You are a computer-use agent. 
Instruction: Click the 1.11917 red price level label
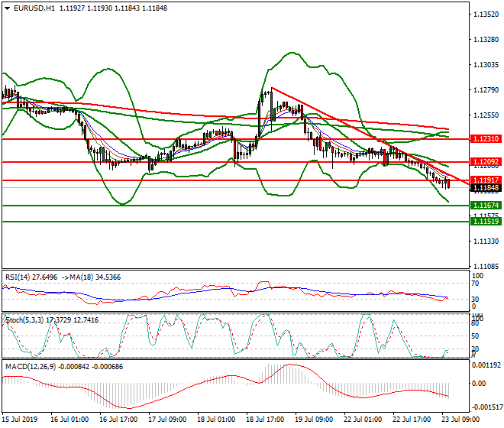(486, 180)
